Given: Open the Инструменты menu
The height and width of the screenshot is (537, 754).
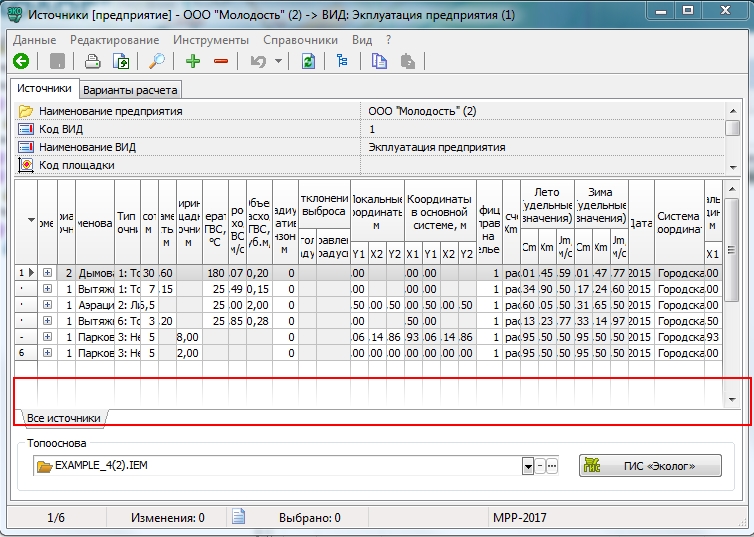Looking at the screenshot, I should pyautogui.click(x=211, y=40).
